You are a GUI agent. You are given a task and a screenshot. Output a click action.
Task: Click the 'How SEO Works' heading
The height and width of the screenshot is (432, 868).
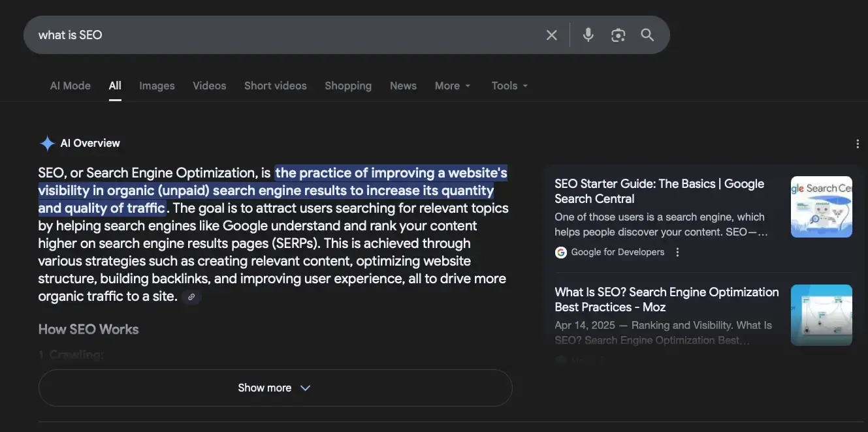(88, 329)
